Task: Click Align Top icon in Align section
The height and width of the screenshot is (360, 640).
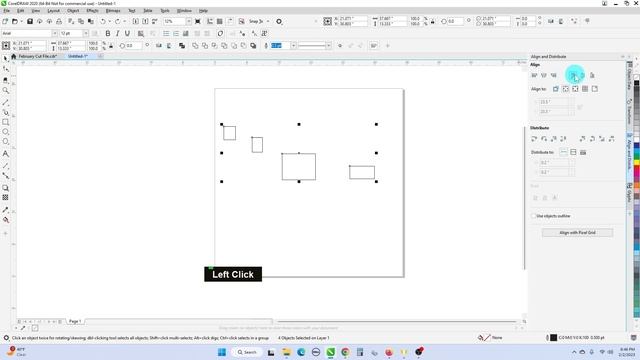Action: pos(573,75)
